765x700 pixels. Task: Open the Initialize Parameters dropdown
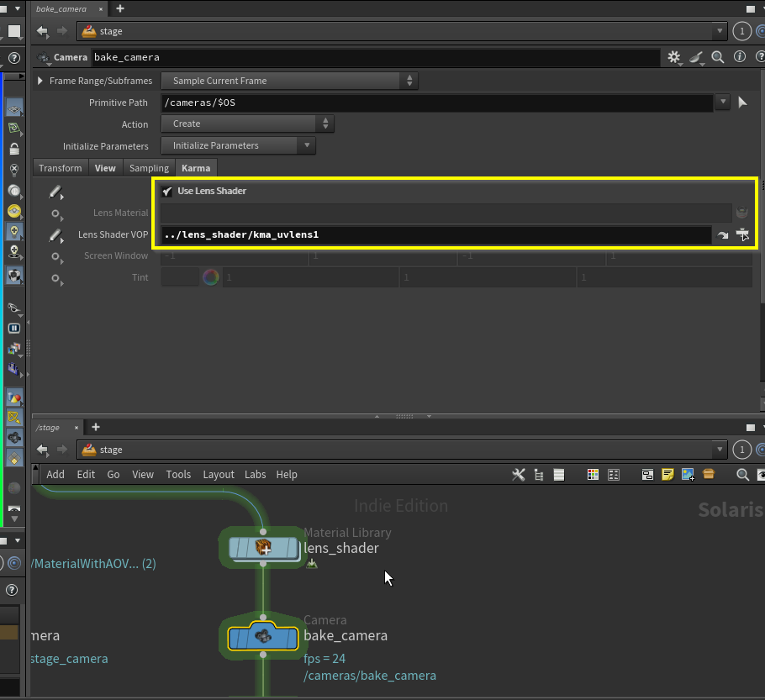238,145
